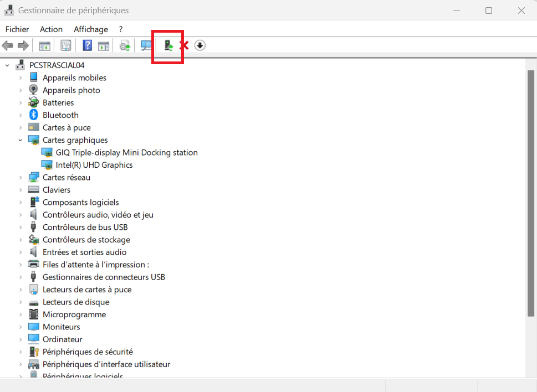Open the Properties sheet toolbar icon
The height and width of the screenshot is (392, 537).
coord(66,45)
